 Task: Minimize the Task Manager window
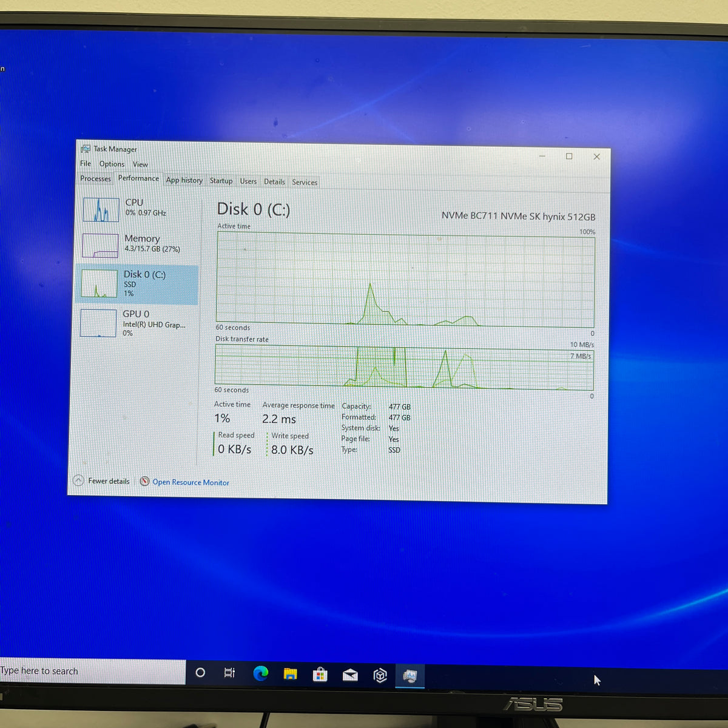[542, 156]
